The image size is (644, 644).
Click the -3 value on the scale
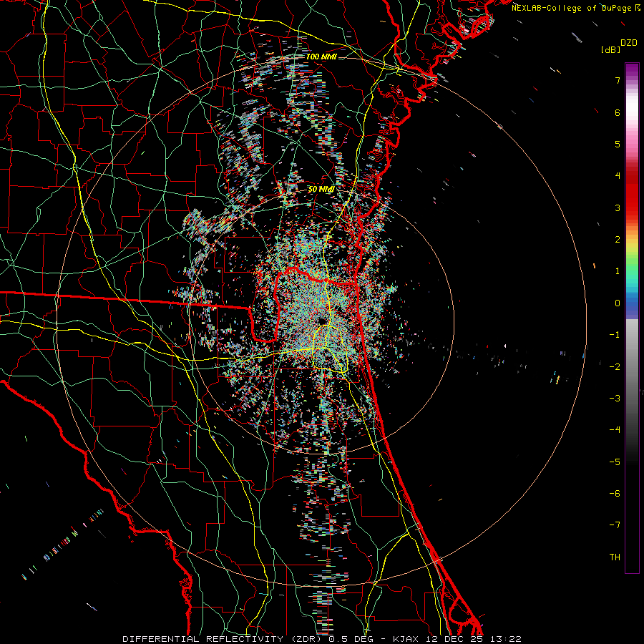pyautogui.click(x=615, y=399)
